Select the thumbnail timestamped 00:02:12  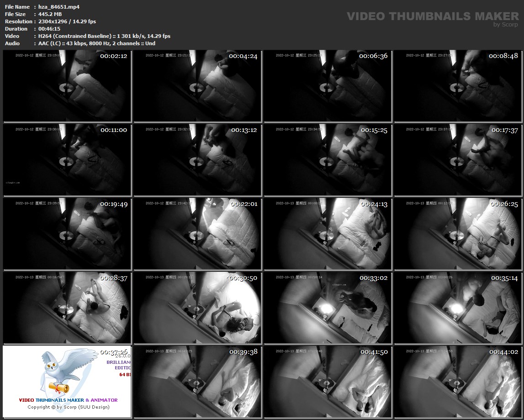point(67,86)
